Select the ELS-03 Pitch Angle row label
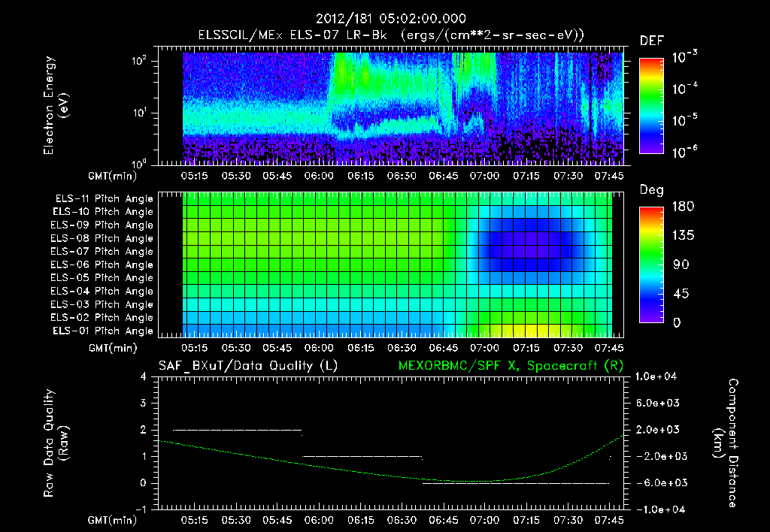The width and height of the screenshot is (770, 532). [102, 304]
